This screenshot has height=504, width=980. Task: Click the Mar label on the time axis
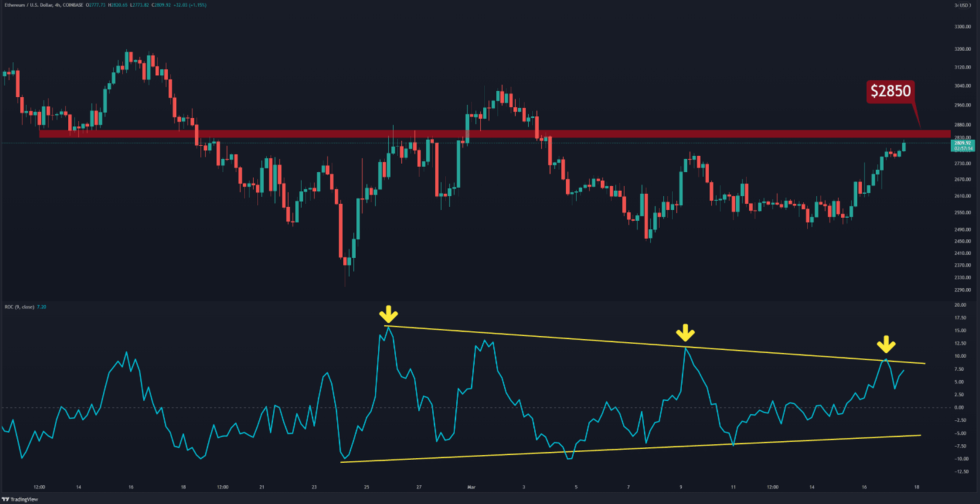pos(471,487)
